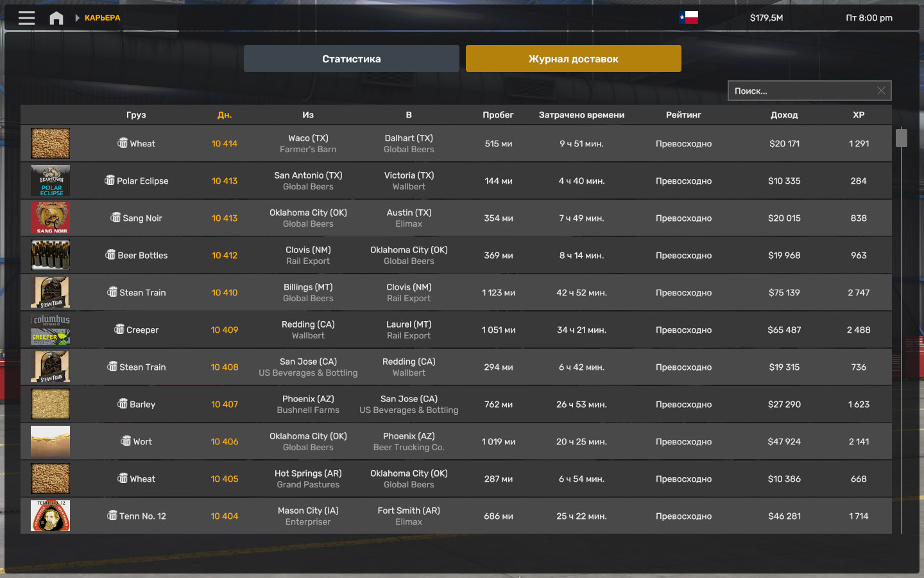The image size is (924, 578).
Task: Click the $75 139 income value
Action: [784, 292]
